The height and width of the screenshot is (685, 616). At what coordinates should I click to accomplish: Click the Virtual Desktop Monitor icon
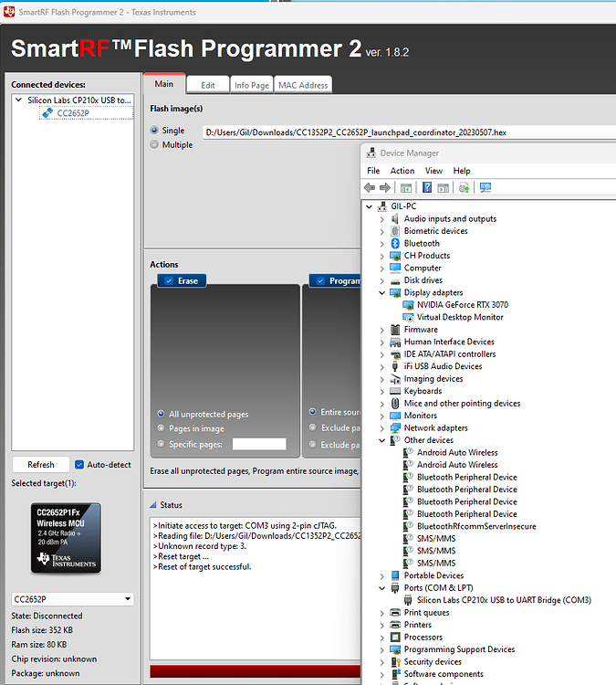pyautogui.click(x=408, y=317)
